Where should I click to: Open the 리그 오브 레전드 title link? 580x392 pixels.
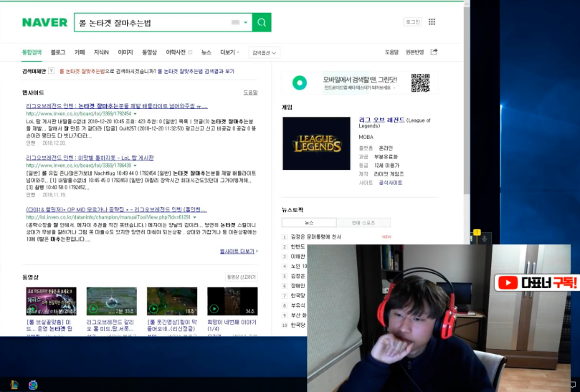(x=381, y=120)
